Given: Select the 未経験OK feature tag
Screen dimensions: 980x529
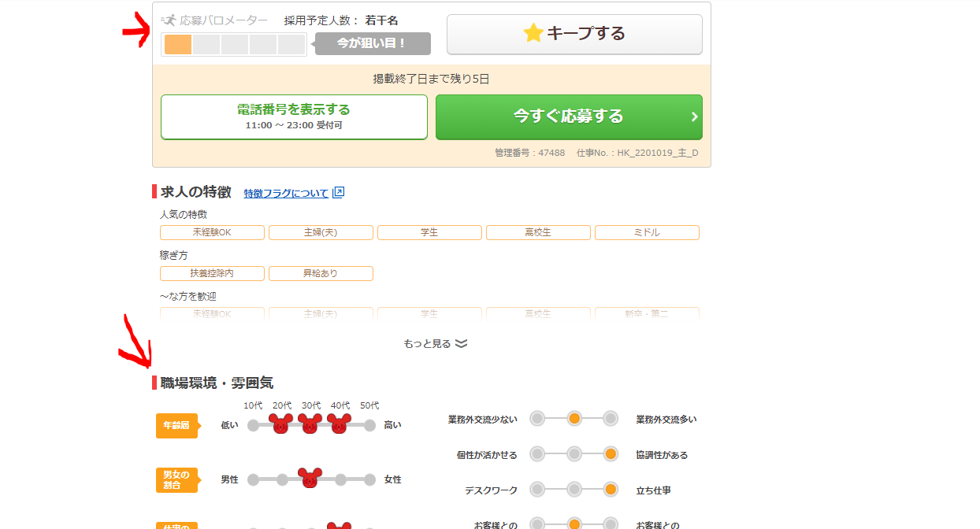Looking at the screenshot, I should [212, 233].
